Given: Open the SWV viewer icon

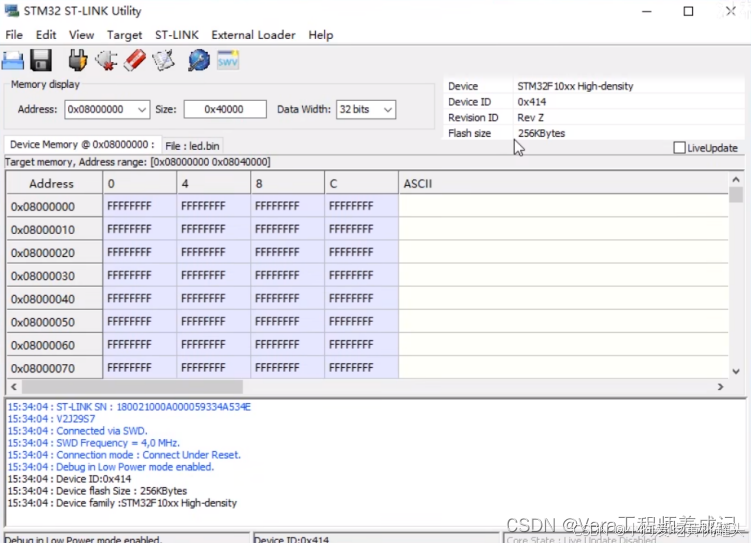Looking at the screenshot, I should point(228,61).
